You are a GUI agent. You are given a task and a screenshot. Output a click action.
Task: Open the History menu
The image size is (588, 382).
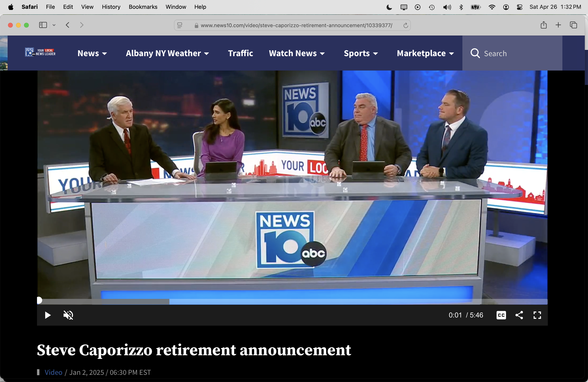pos(111,7)
